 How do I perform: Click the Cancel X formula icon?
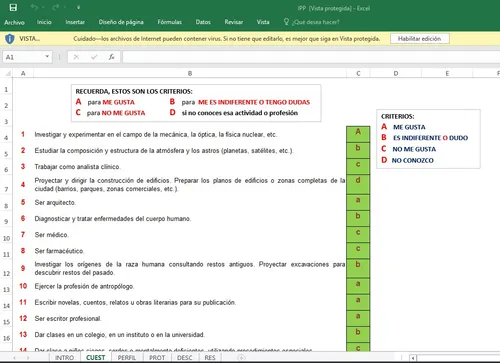[x=76, y=57]
